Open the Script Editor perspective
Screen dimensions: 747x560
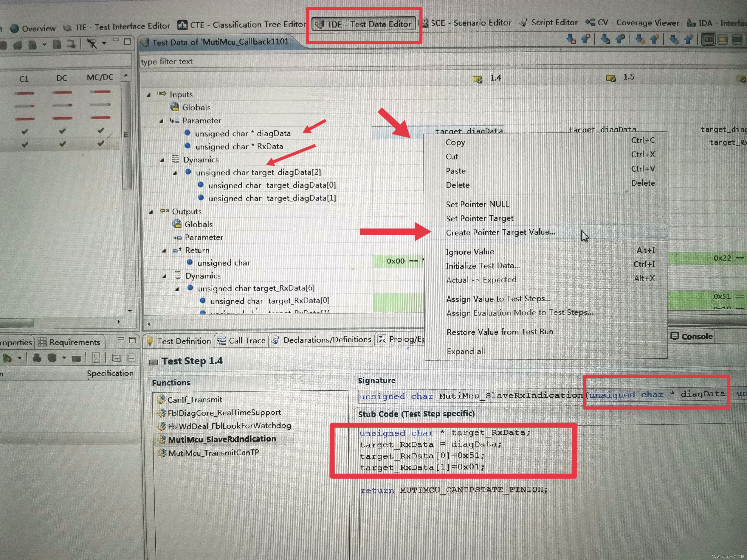pyautogui.click(x=549, y=22)
